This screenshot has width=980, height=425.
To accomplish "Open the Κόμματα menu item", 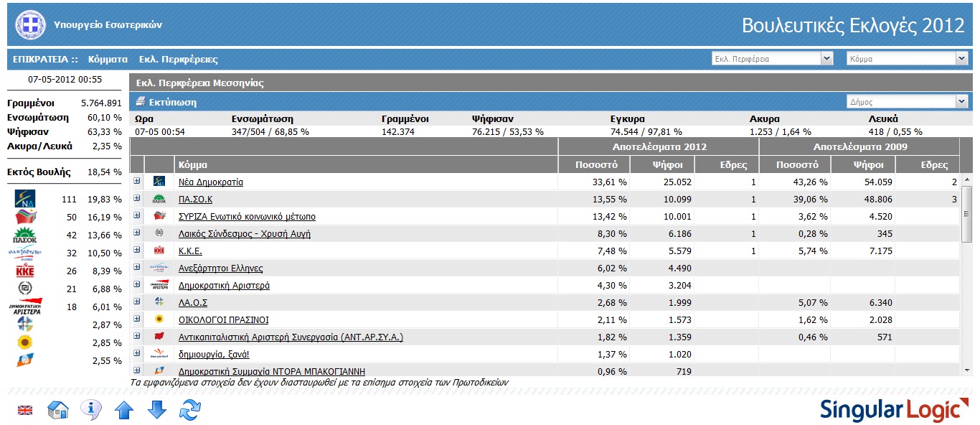I will (x=108, y=60).
